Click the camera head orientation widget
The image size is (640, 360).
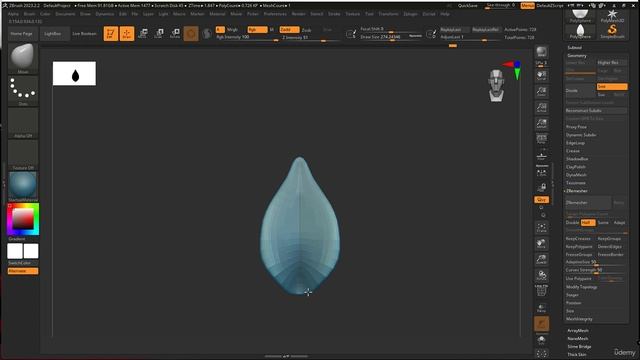point(496,85)
